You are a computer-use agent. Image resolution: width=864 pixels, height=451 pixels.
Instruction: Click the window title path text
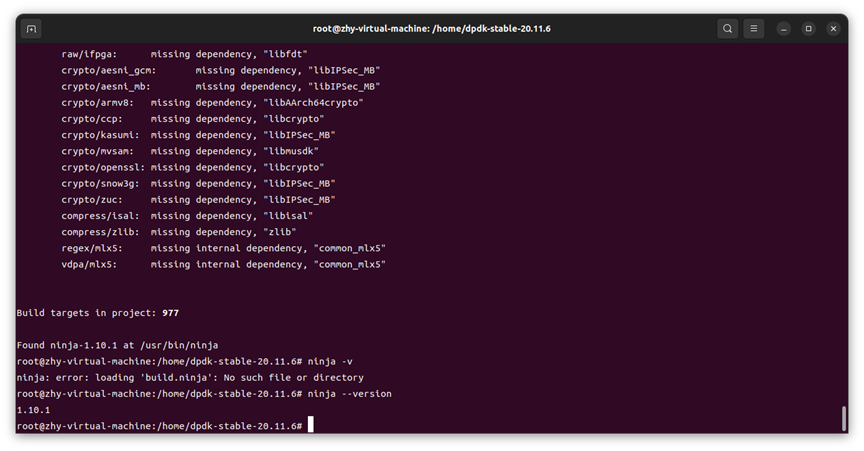(431, 28)
